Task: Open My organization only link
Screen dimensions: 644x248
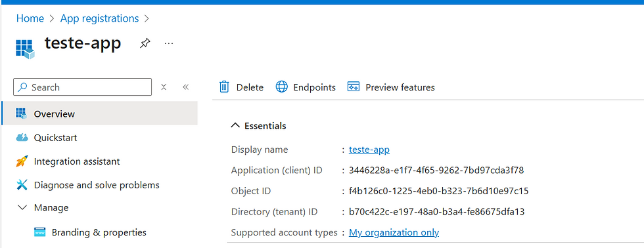Action: click(394, 232)
